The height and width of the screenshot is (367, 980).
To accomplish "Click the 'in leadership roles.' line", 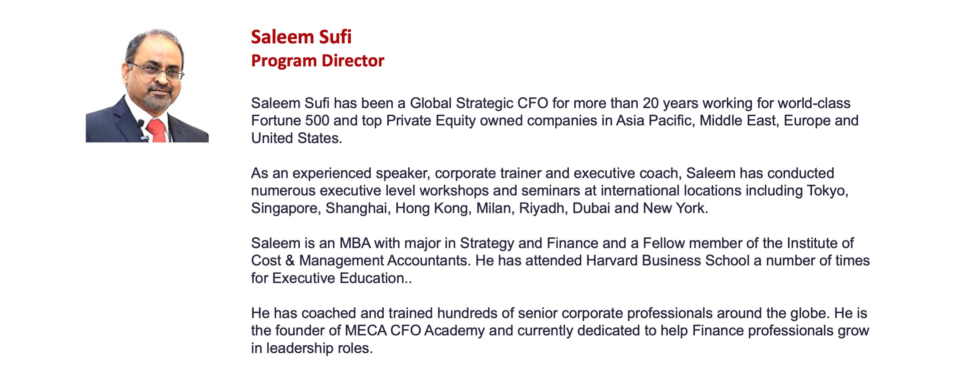I will pos(312,348).
